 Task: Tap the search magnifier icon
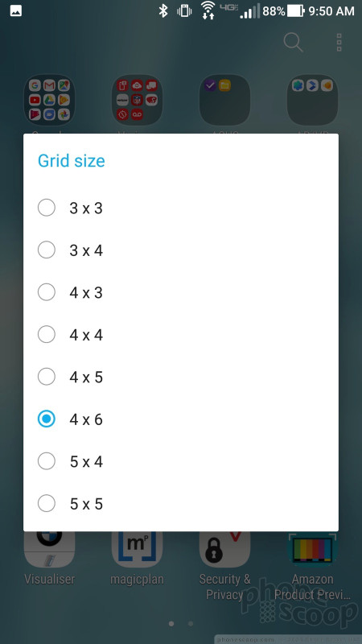point(293,43)
